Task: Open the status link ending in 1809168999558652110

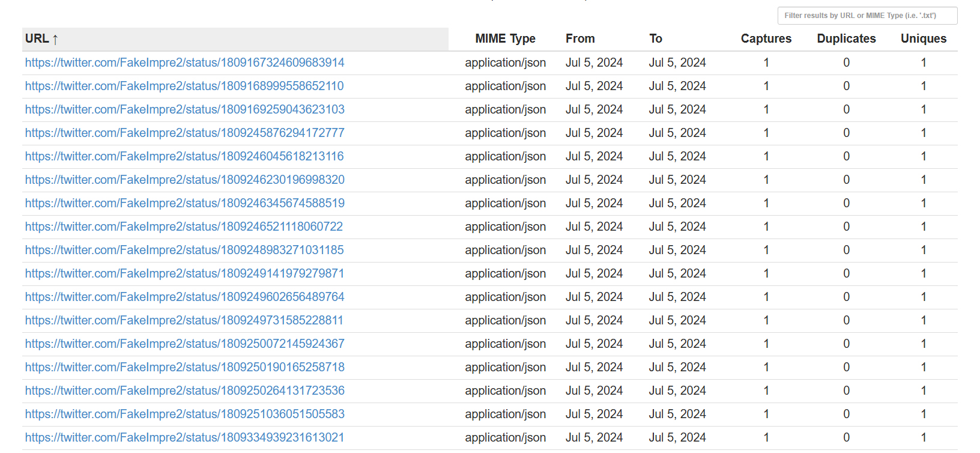Action: tap(184, 86)
